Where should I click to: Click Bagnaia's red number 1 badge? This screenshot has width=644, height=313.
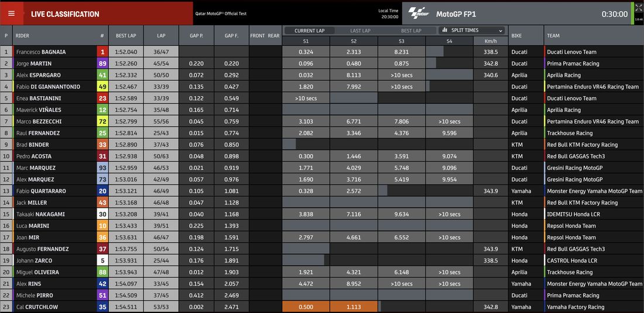pos(102,52)
